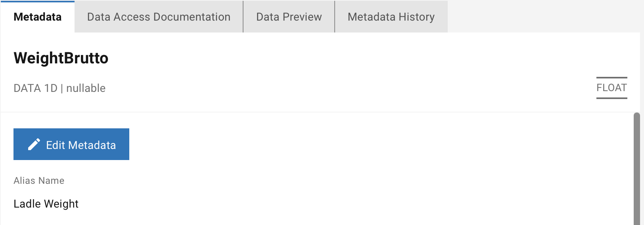Select the DATA 1D text
Image resolution: width=644 pixels, height=225 pixels.
35,88
